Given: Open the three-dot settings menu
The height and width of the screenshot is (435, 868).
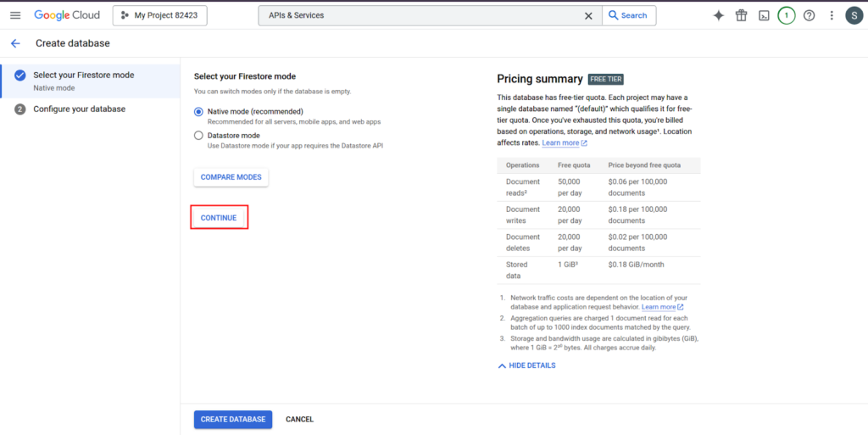Looking at the screenshot, I should pos(831,15).
